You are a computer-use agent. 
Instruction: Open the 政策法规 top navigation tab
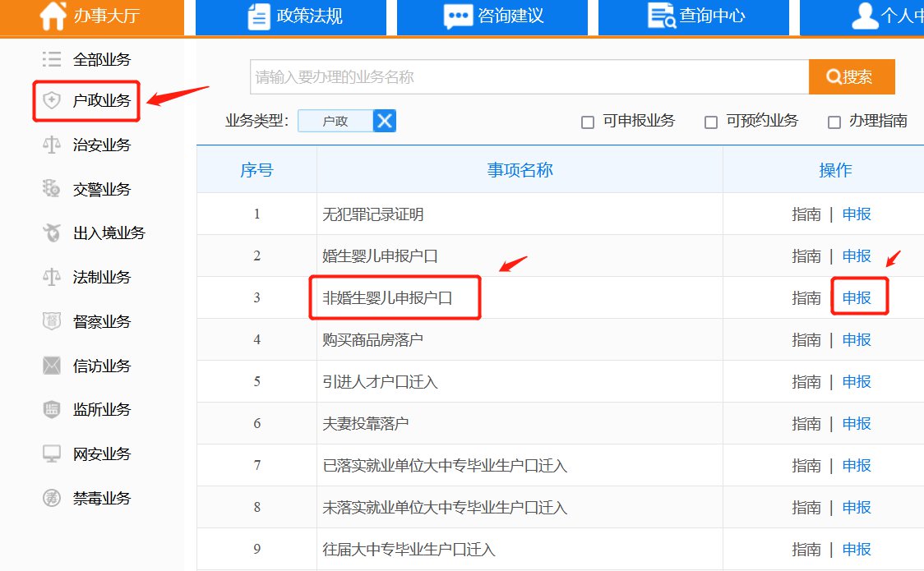click(x=293, y=16)
